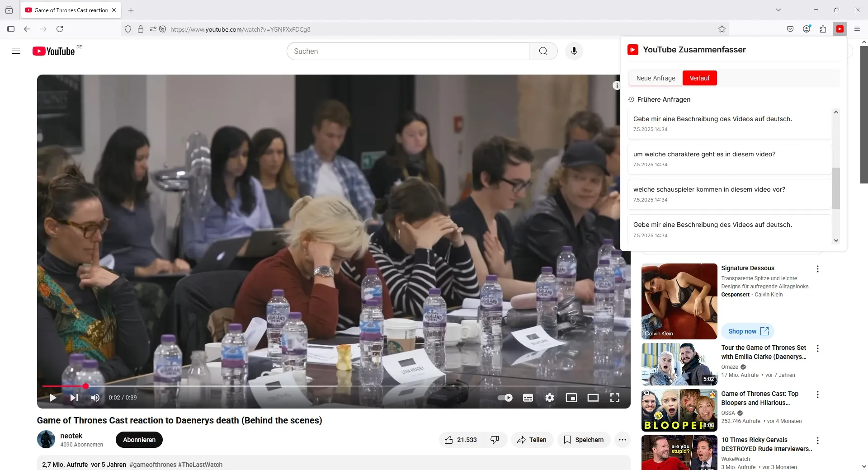Image resolution: width=868 pixels, height=470 pixels.
Task: Enter fullscreen mode for the video
Action: pyautogui.click(x=614, y=398)
